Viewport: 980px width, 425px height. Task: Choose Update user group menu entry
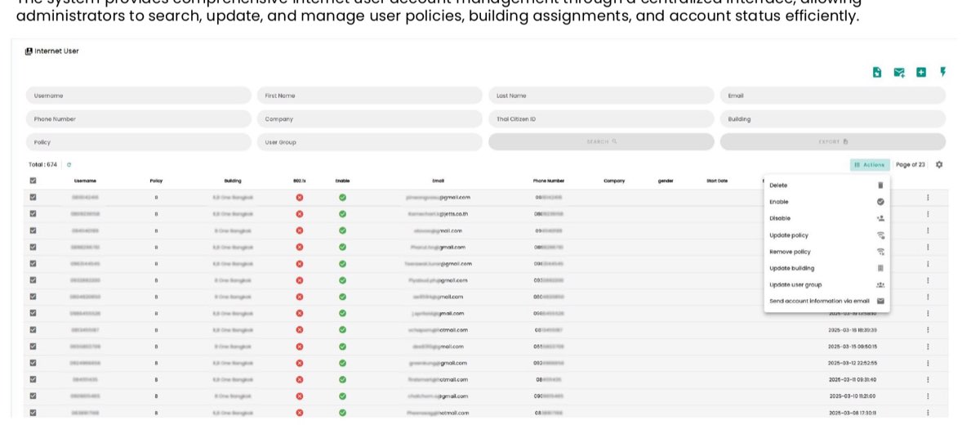(826, 284)
